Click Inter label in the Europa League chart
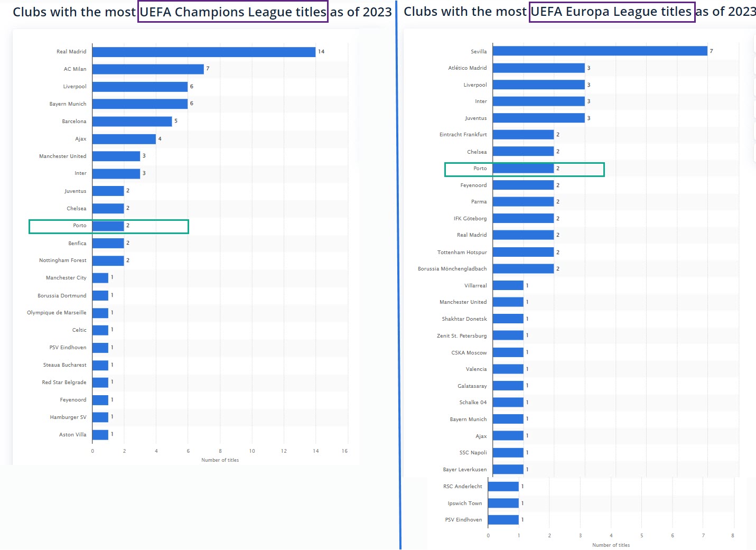 point(481,101)
